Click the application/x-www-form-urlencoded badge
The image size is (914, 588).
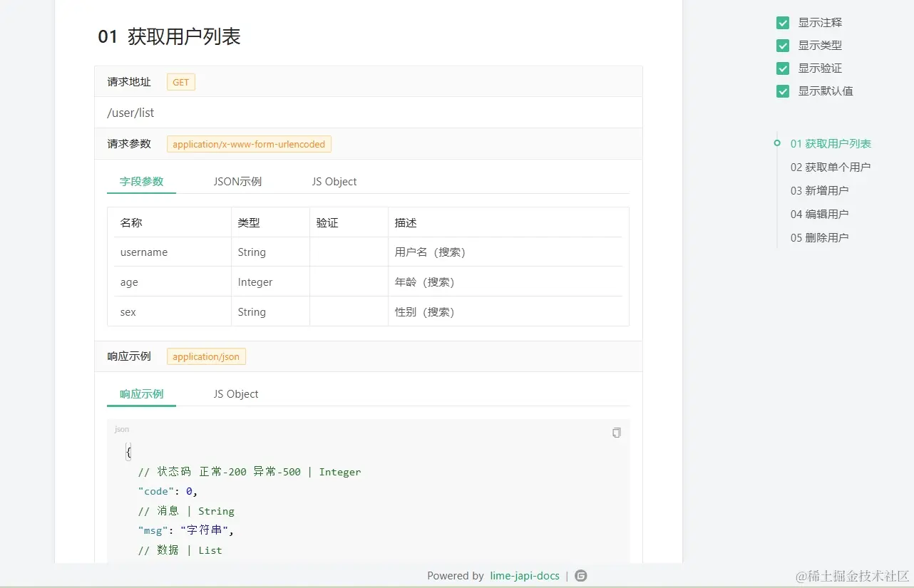tap(249, 144)
